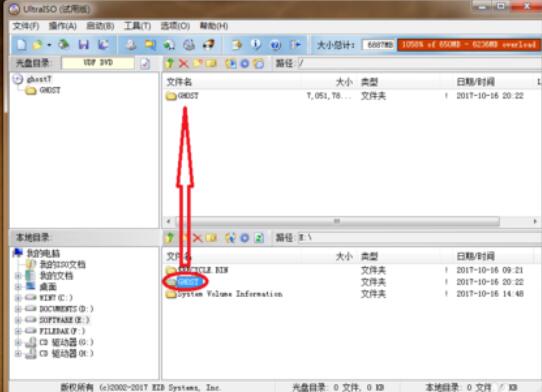Screen dimensions: 542x392
Task: Click the Burn CD image toolbar icon
Action: point(208,45)
